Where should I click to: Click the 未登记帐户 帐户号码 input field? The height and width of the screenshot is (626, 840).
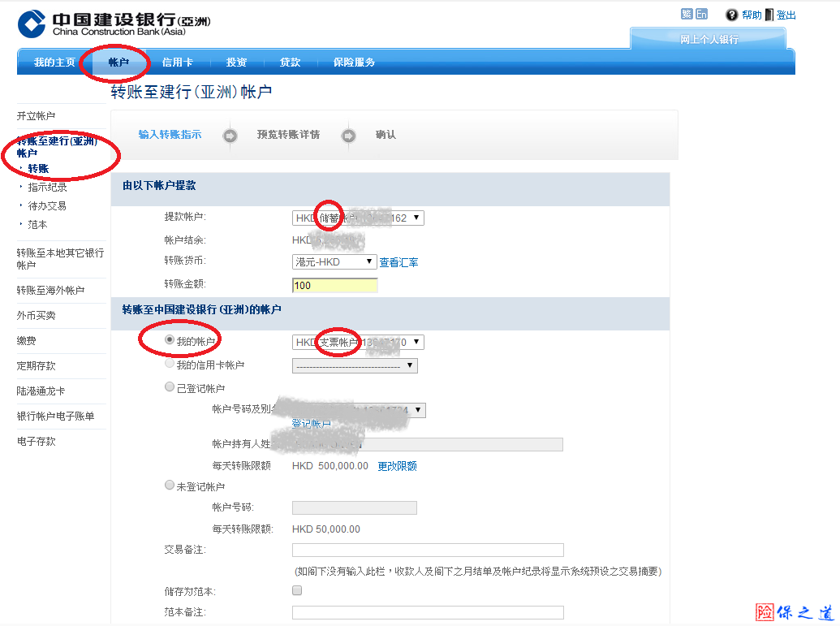(355, 507)
